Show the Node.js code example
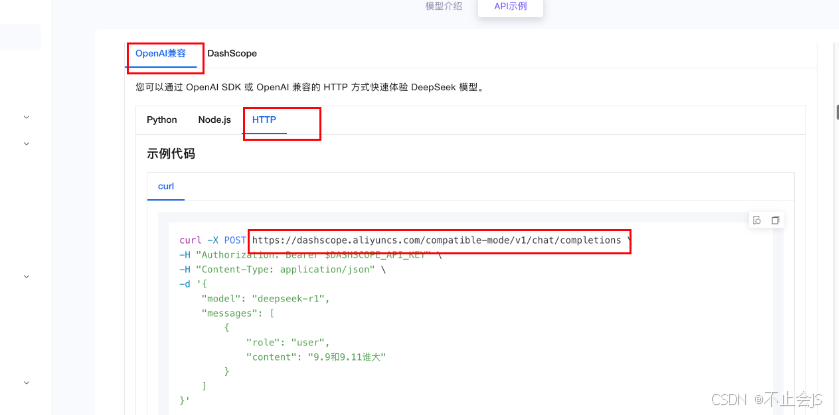Image resolution: width=839 pixels, height=415 pixels. coord(215,120)
